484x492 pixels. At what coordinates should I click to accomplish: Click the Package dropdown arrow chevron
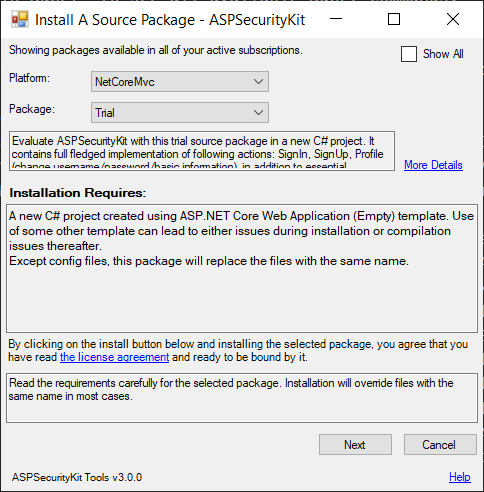(x=258, y=113)
